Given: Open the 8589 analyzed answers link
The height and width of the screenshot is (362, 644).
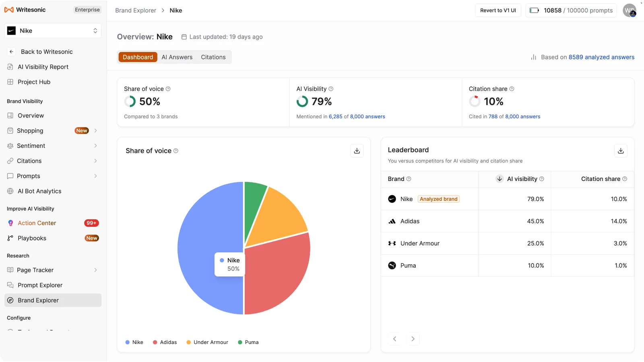Looking at the screenshot, I should [601, 57].
